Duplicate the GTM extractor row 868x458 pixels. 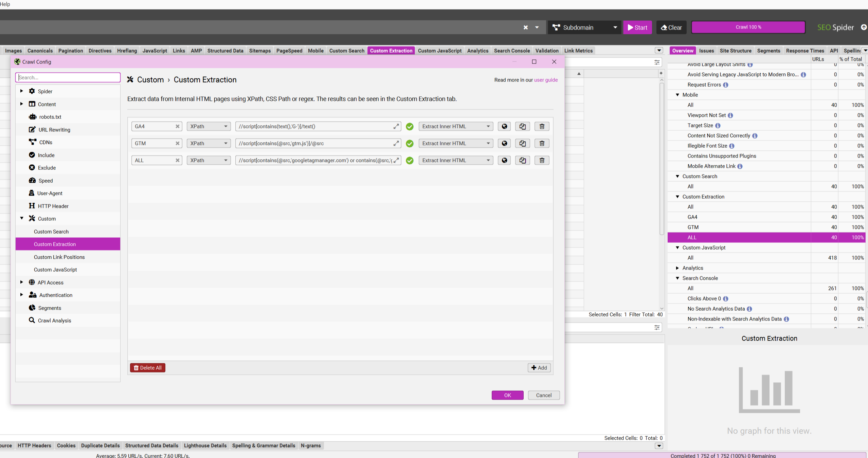(522, 143)
